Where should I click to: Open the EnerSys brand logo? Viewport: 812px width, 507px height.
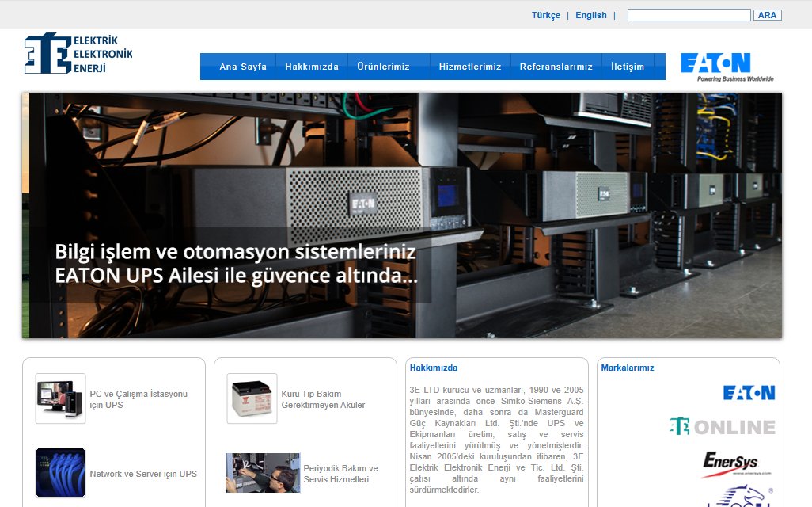tap(736, 463)
